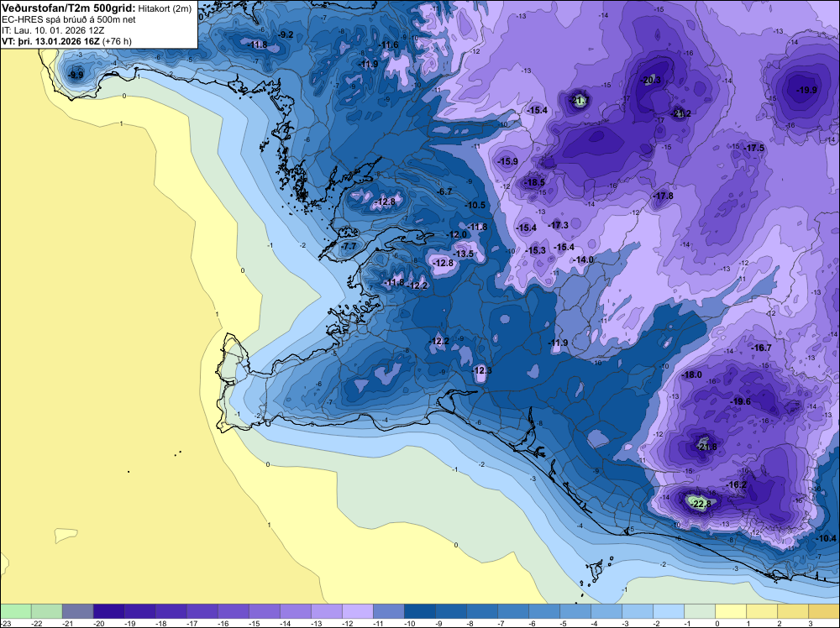Click the grey-blue swatch in the colour legend
This screenshot has width=840, height=628.
click(77, 611)
